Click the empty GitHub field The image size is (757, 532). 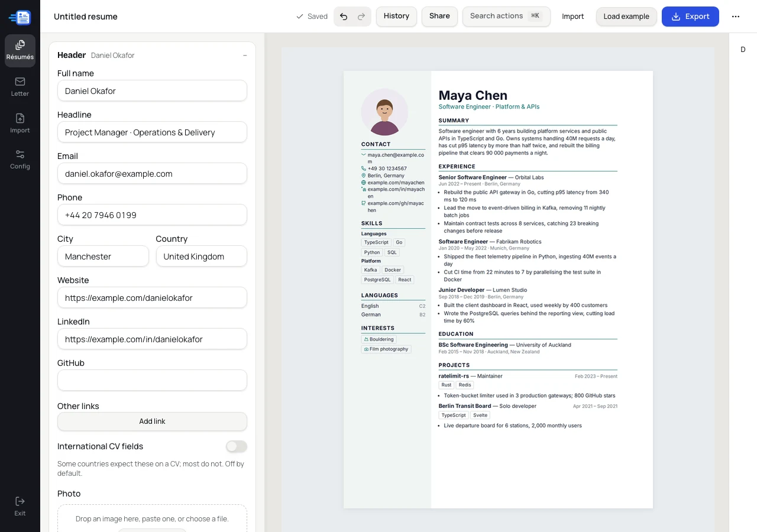tap(152, 381)
